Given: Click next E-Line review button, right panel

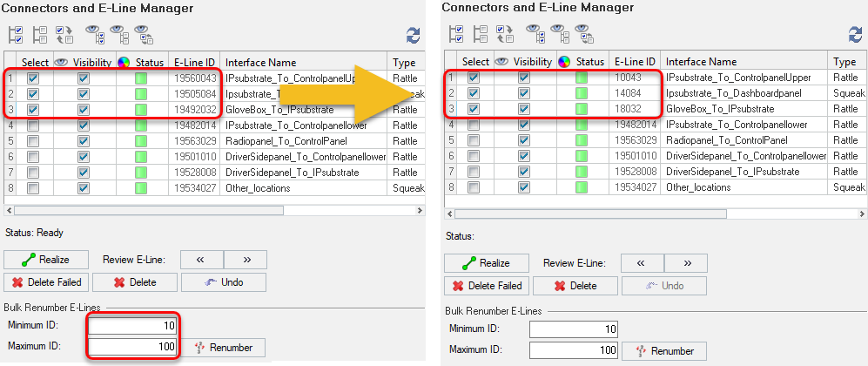Looking at the screenshot, I should tap(686, 263).
